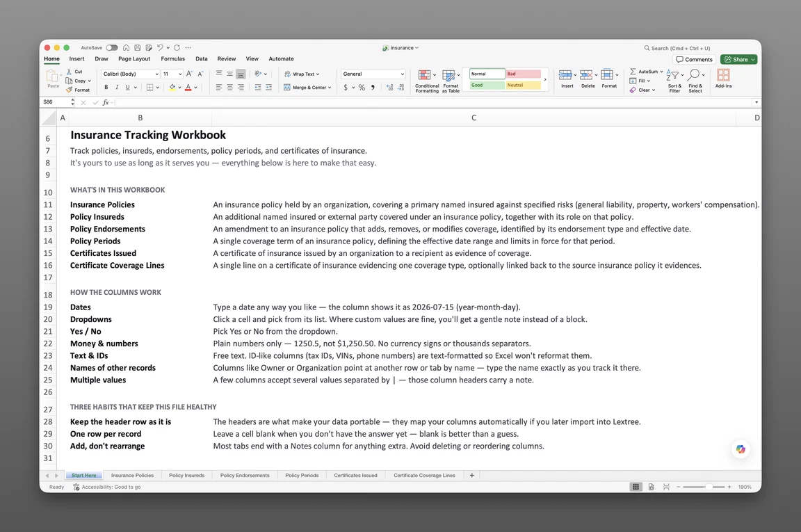Click the Increase Indent icon
The image size is (801, 532).
[x=268, y=88]
